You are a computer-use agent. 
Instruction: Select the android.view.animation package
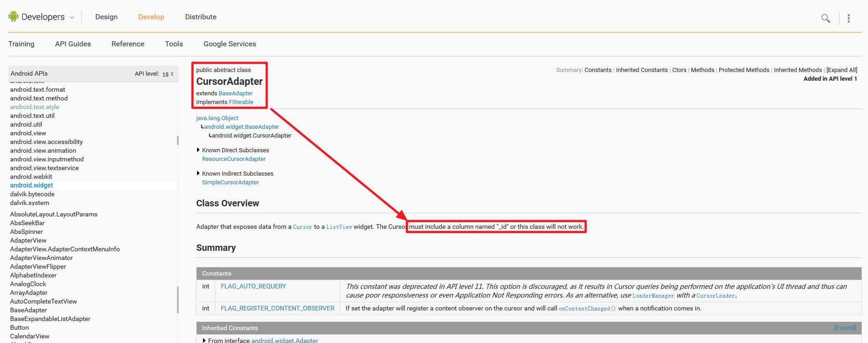tap(43, 150)
